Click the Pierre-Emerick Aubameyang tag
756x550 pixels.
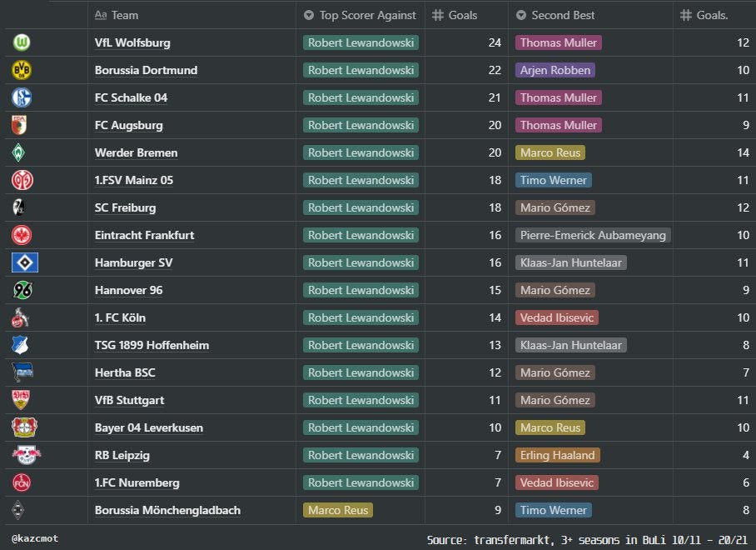593,235
